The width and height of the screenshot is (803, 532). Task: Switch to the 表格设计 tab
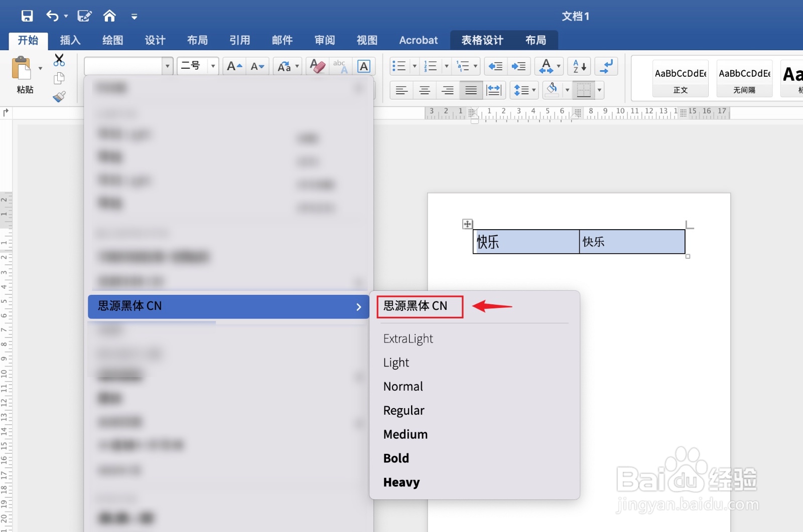[482, 40]
